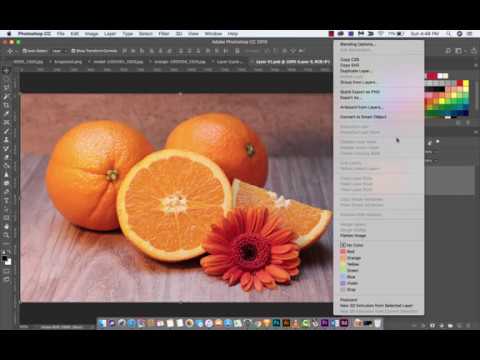
Task: Open the Layer/Group auto-select dropdown
Action: 59,51
